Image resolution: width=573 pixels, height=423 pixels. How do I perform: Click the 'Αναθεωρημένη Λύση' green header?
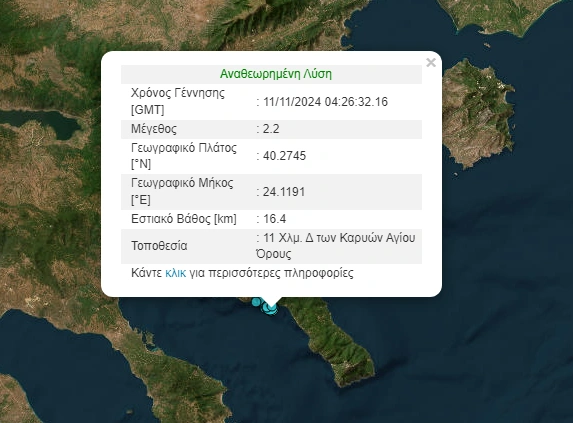tap(276, 74)
